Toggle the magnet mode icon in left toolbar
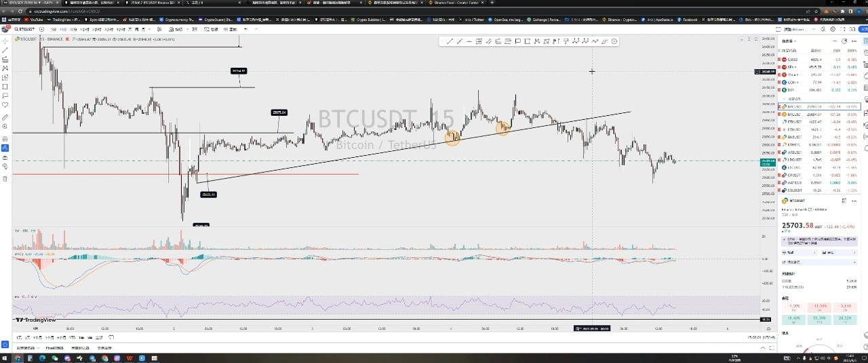This screenshot has height=363, width=868. click(x=5, y=138)
